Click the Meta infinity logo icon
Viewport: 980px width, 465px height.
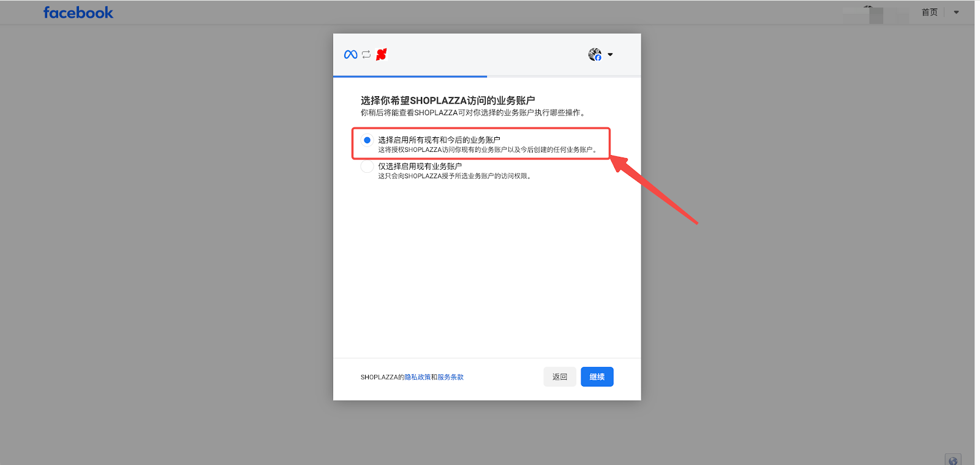coord(350,55)
